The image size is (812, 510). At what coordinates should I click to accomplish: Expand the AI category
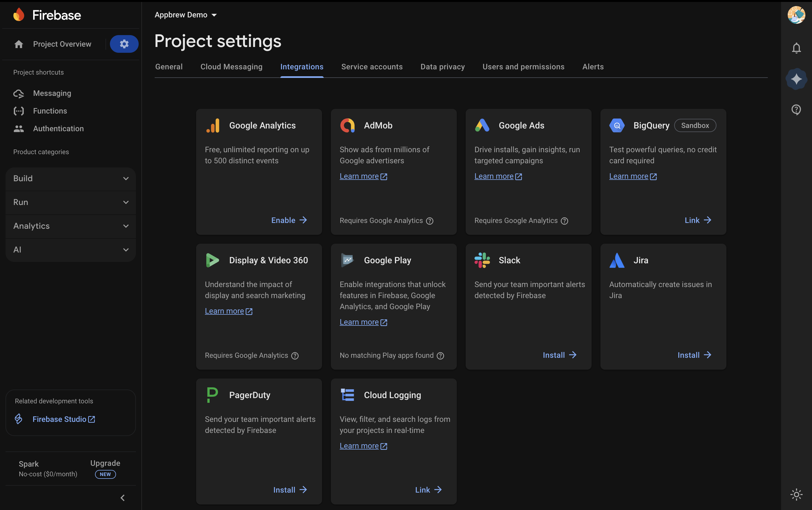pos(70,249)
